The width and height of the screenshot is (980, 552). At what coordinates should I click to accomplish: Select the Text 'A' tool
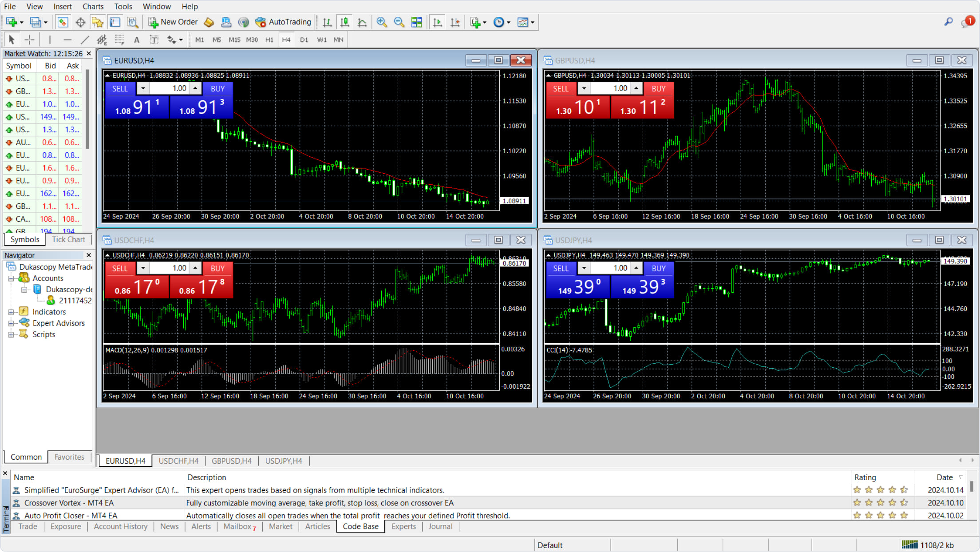click(137, 40)
